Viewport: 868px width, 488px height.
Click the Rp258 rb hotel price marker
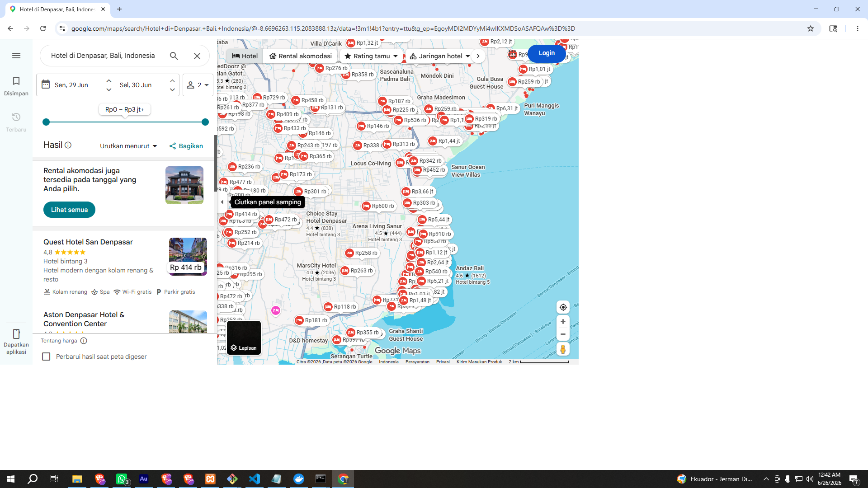click(362, 253)
